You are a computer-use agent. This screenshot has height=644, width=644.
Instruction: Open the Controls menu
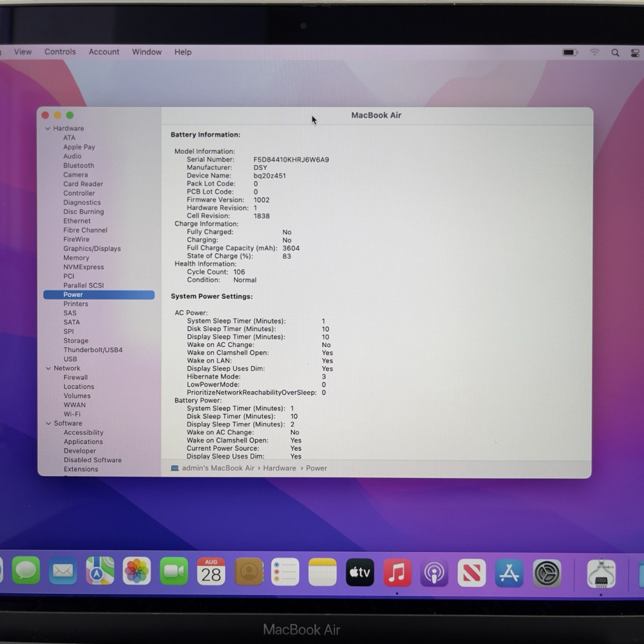tap(61, 52)
